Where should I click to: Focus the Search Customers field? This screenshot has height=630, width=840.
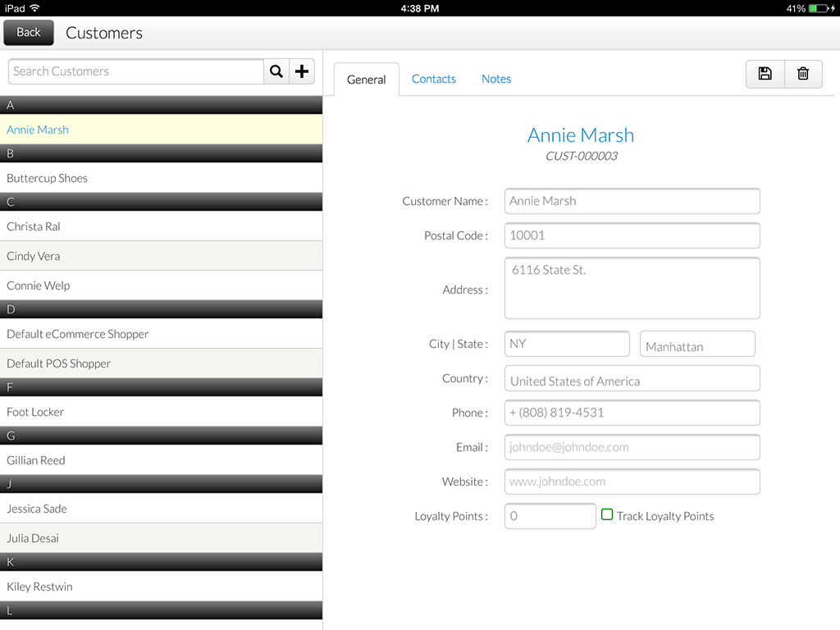pos(136,71)
